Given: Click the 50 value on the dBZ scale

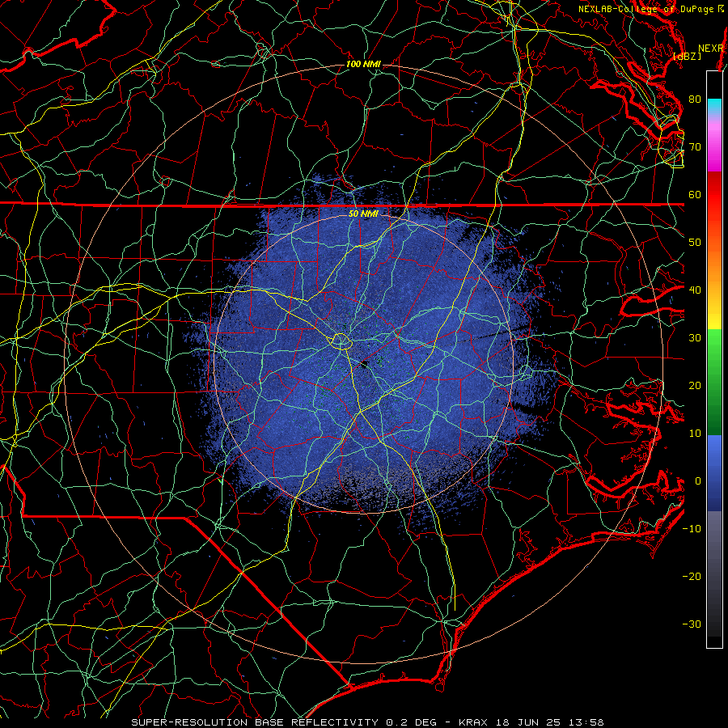Looking at the screenshot, I should (x=695, y=243).
